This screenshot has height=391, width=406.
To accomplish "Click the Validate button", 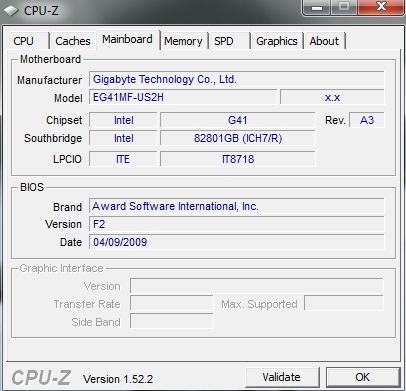I will [282, 377].
